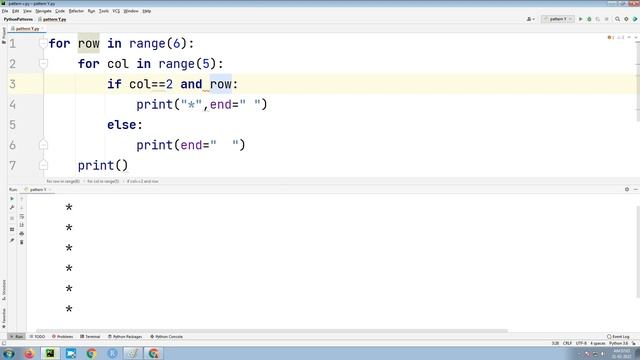Click the wrench icon in the Run panel

(12, 208)
